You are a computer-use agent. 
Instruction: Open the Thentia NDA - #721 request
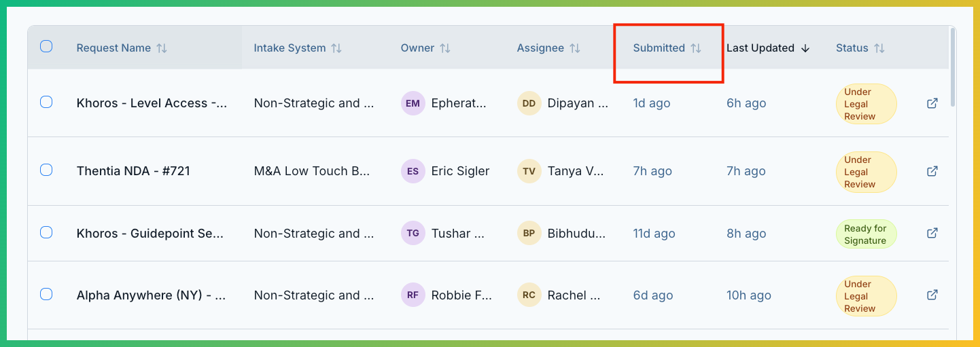coord(133,171)
